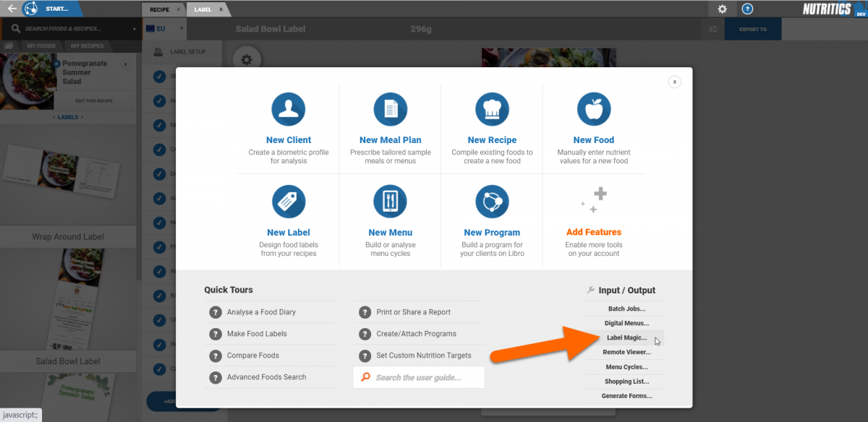Click the New Food apple icon
Viewport: 868px width, 422px height.
pos(593,110)
